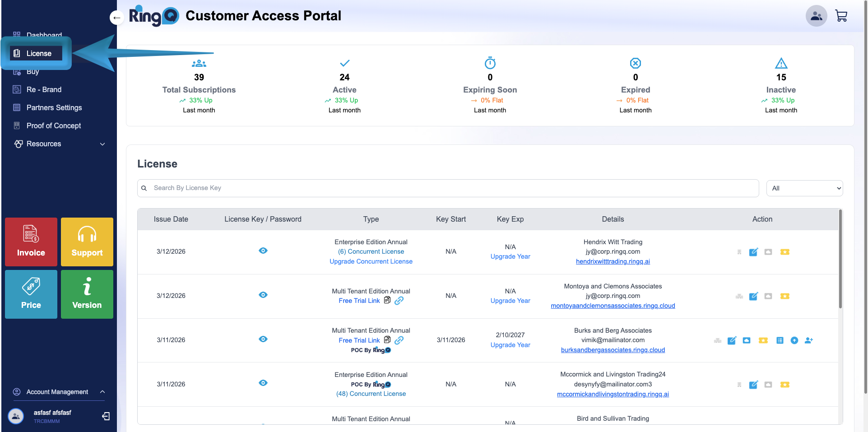Click the yellow ticket icon on Montoya row

785,296
